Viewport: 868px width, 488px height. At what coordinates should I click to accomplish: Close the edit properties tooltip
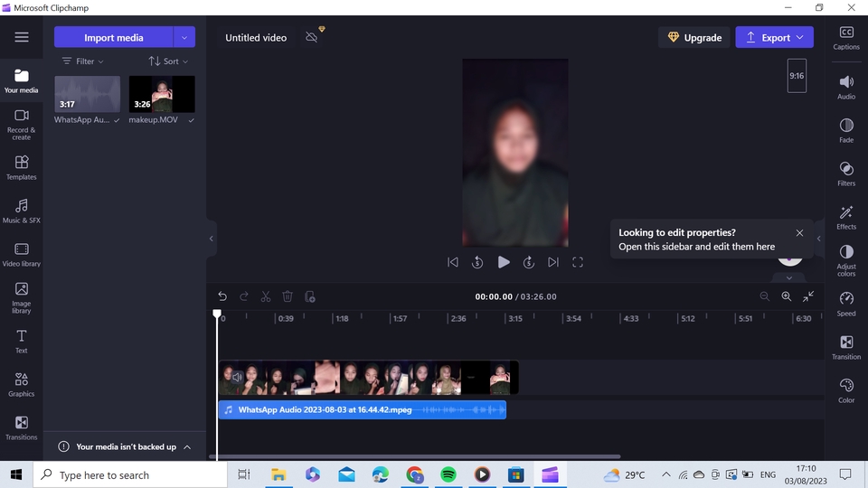799,233
